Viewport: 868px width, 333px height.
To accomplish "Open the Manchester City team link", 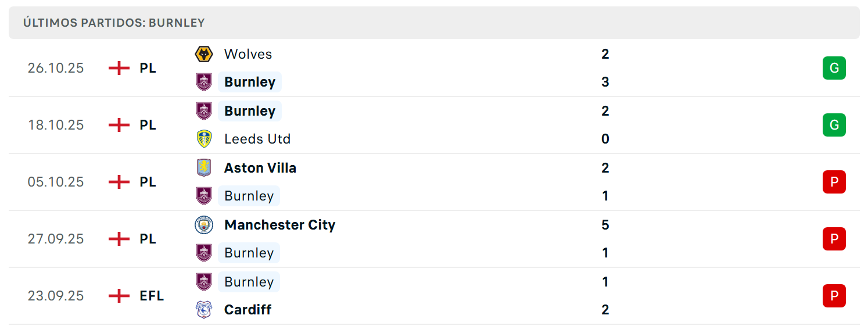I will (280, 225).
